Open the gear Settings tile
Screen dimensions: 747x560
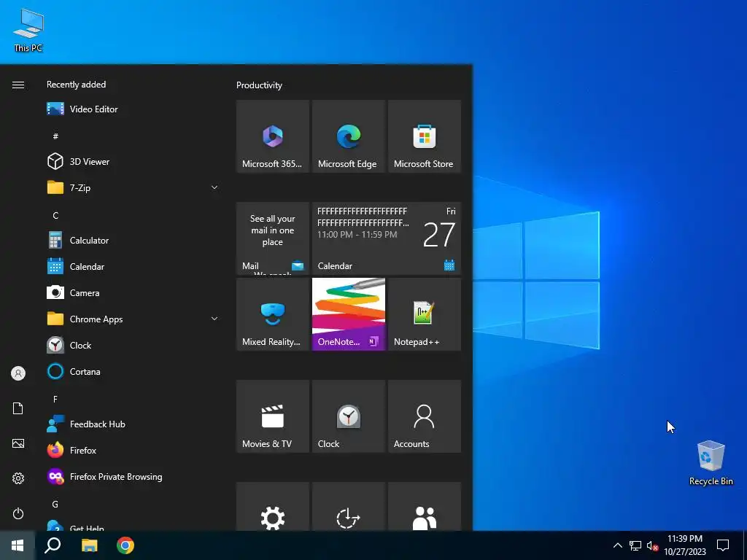273,507
